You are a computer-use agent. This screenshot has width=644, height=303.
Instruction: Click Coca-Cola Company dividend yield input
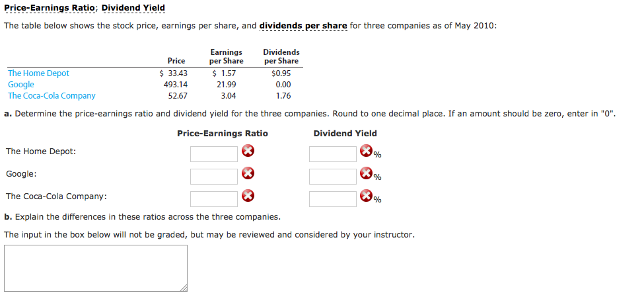tap(333, 198)
